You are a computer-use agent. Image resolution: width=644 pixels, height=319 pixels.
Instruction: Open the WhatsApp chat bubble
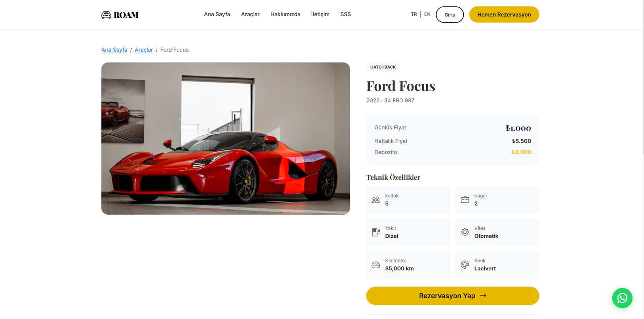point(622,298)
